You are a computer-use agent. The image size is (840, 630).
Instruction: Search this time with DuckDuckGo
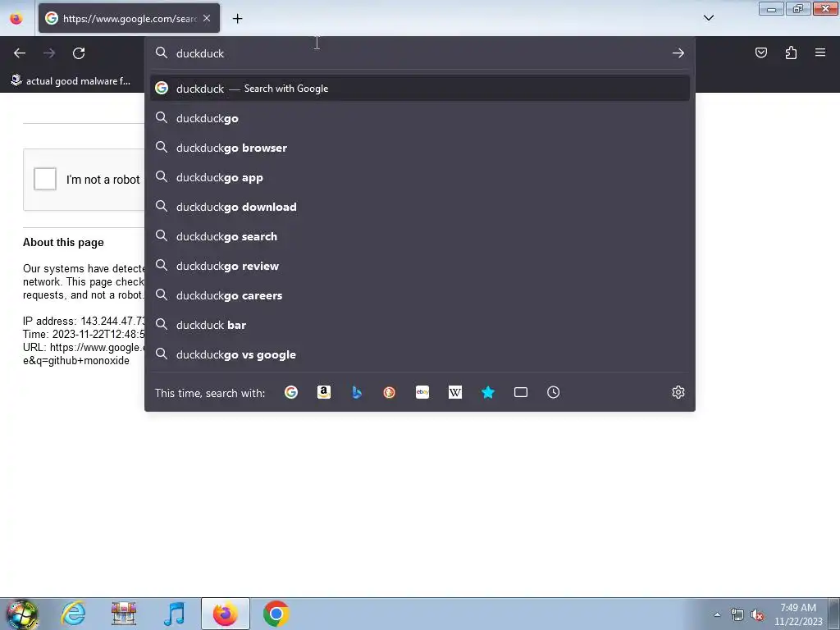pos(390,393)
